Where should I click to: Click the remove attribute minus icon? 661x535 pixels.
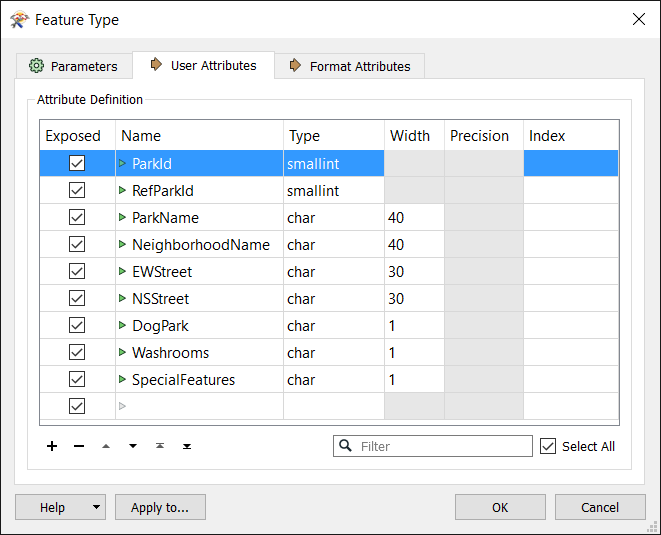[79, 446]
